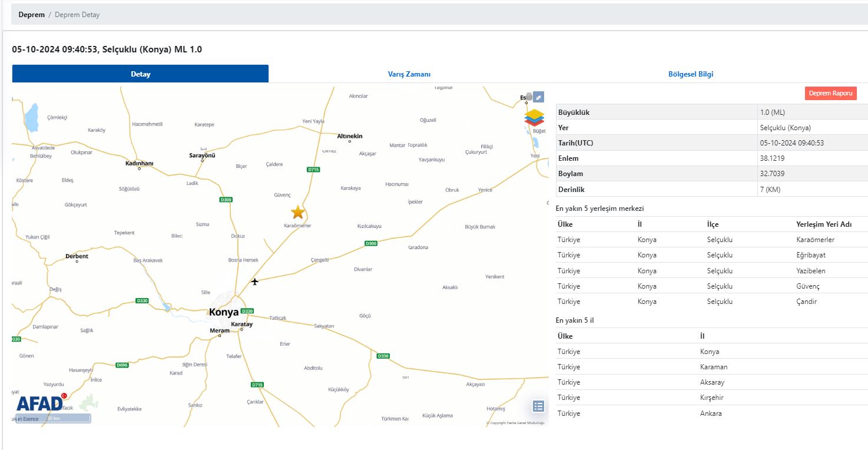
Task: Go to Deprem in the breadcrumb
Action: (31, 15)
